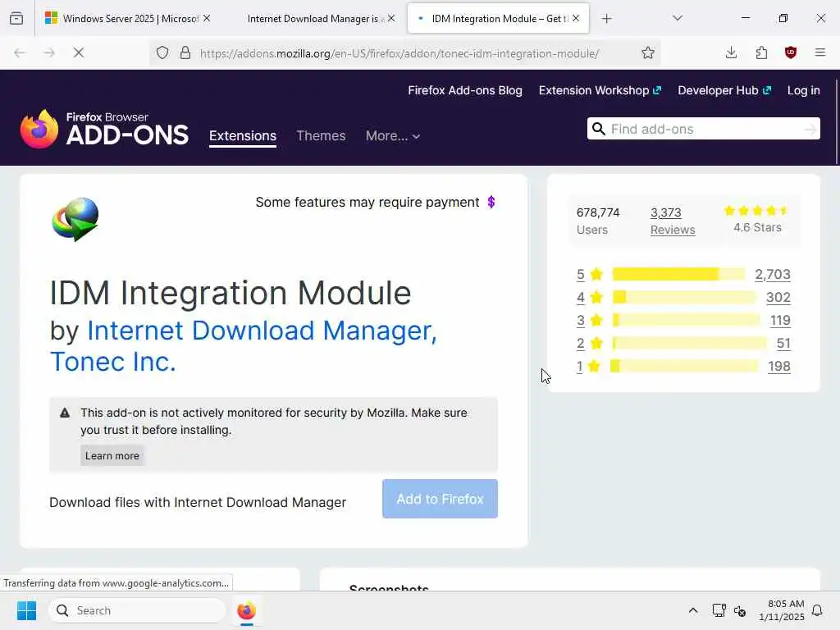The width and height of the screenshot is (840, 630).
Task: Click Learn more button
Action: coord(112,456)
